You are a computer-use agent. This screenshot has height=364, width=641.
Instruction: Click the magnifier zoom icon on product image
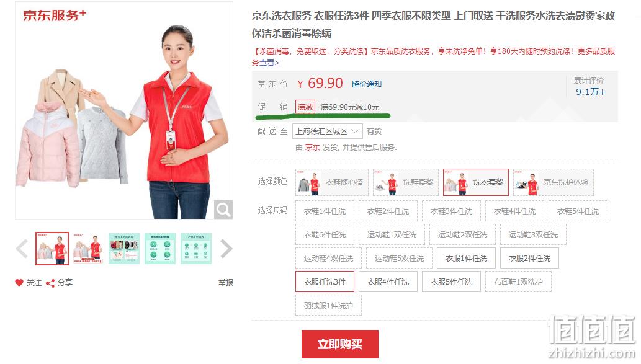click(223, 210)
